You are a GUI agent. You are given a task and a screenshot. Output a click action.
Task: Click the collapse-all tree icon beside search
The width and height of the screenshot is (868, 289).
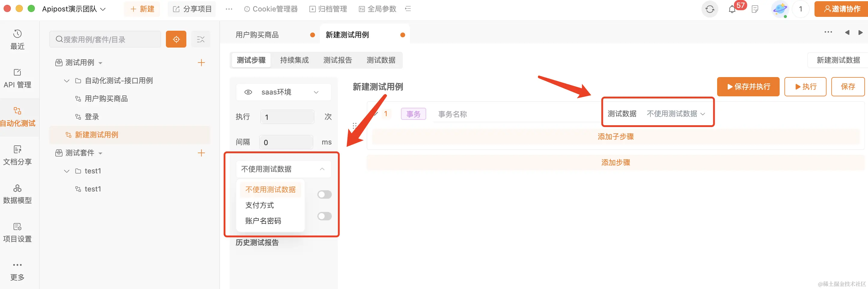200,39
